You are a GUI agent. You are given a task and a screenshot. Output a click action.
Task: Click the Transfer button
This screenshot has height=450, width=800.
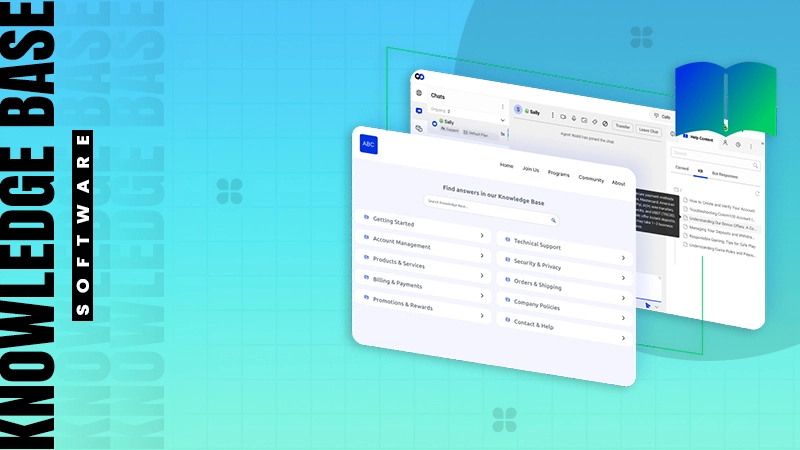[x=623, y=127]
